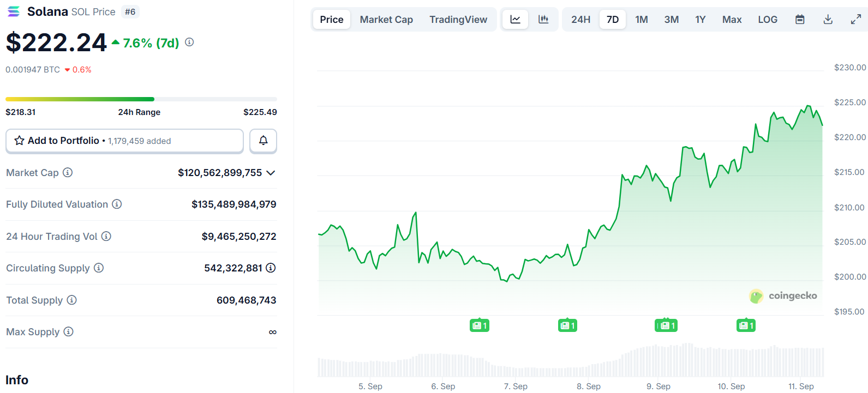Set chart range to 3M
The width and height of the screenshot is (868, 393).
pos(672,20)
